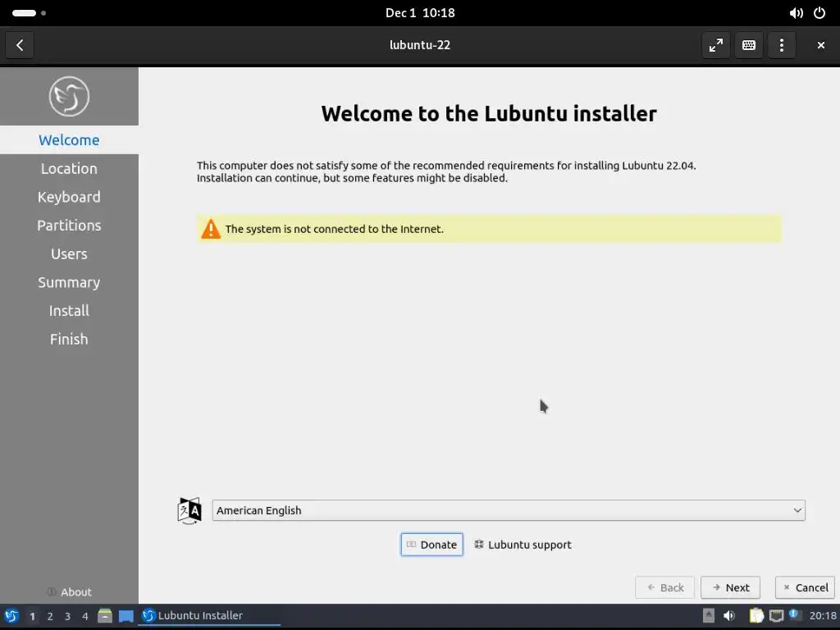This screenshot has width=840, height=630.
Task: Open the three-dot VM options menu
Action: pos(782,45)
